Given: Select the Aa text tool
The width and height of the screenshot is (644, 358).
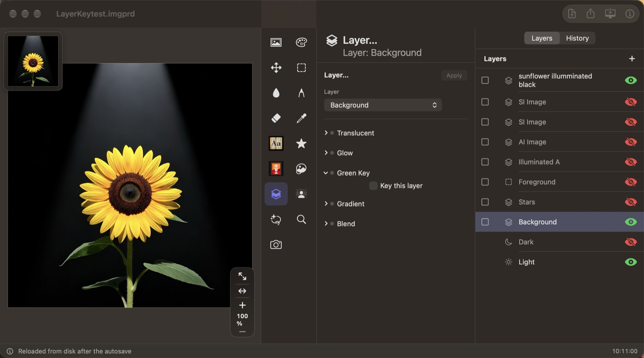Looking at the screenshot, I should coord(276,143).
